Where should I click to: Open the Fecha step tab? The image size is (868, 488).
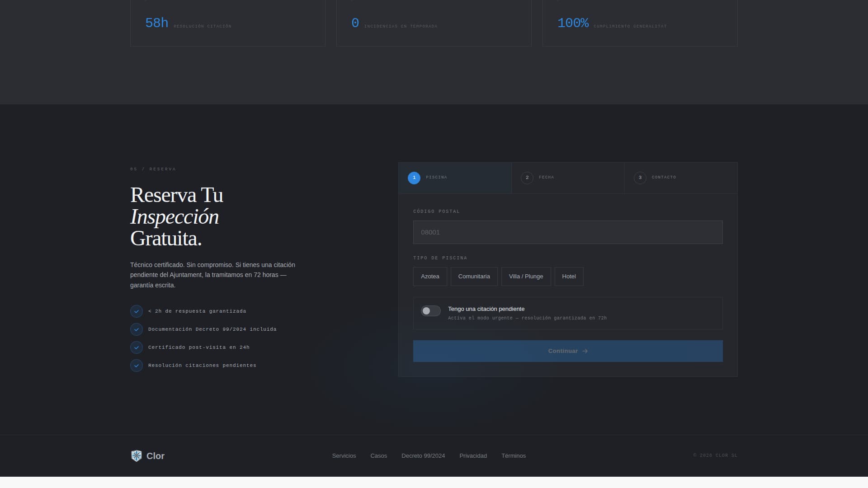[x=568, y=178]
